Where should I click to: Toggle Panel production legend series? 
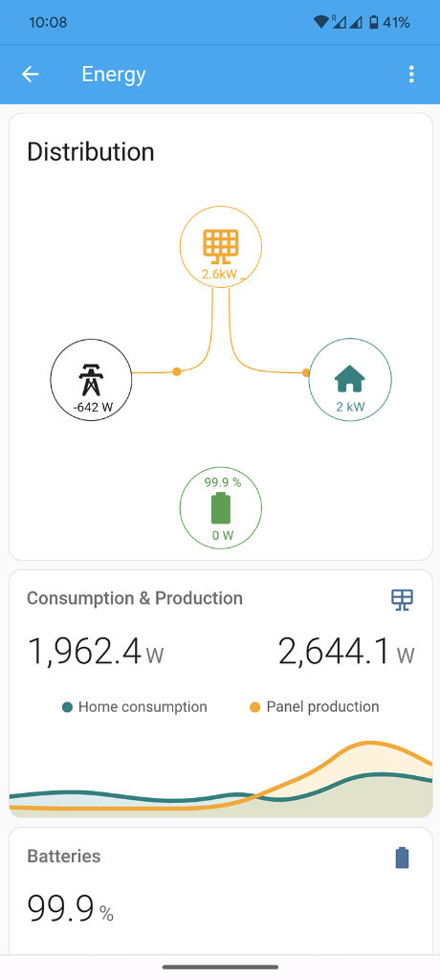pos(315,707)
